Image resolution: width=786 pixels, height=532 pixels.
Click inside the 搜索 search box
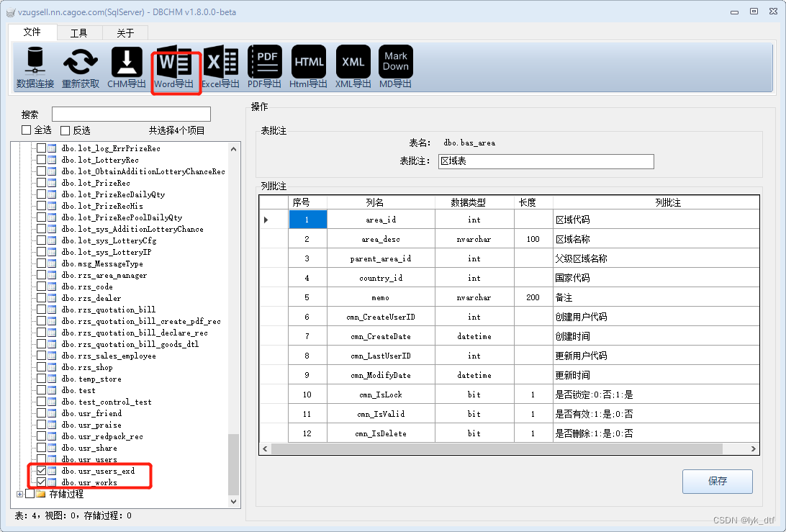pos(131,114)
